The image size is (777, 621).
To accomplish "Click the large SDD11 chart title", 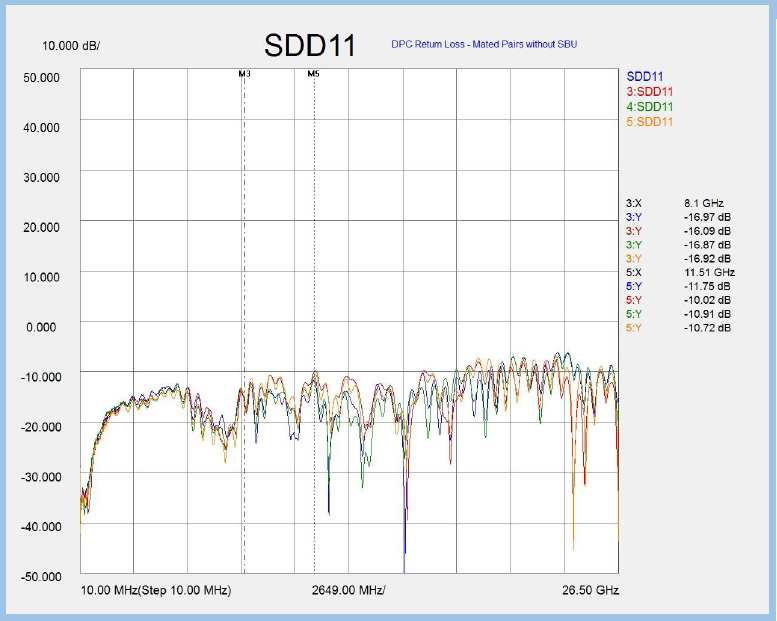I will click(311, 45).
